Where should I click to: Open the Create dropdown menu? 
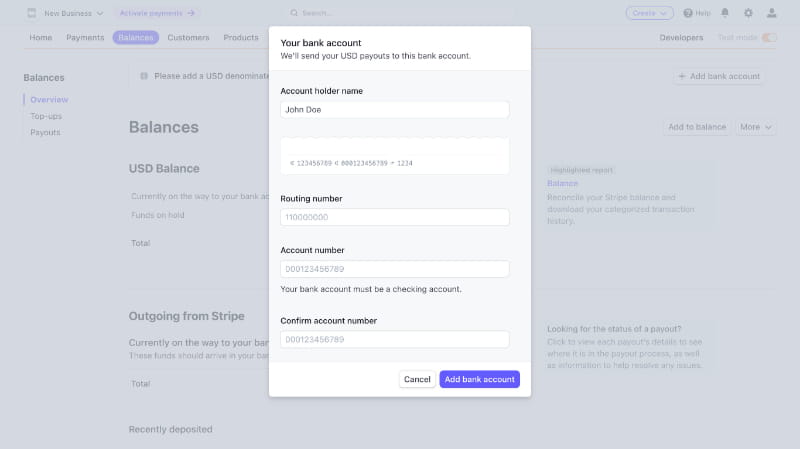[649, 13]
